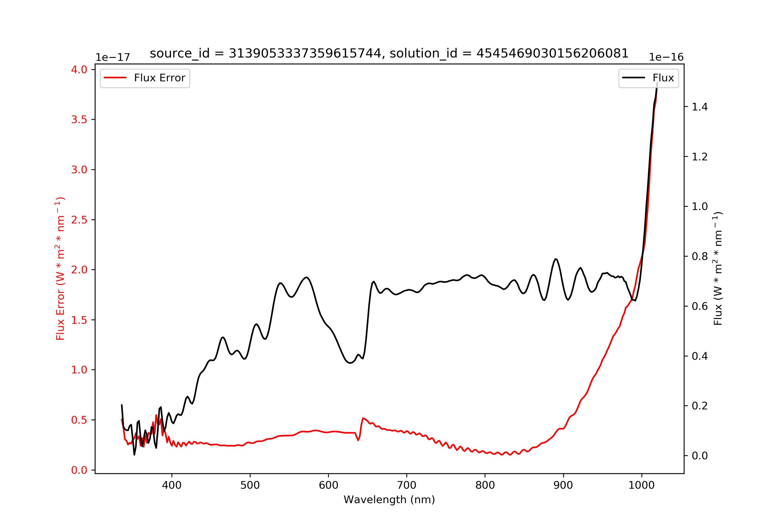
Task: Click the 1000 x-axis tick label
Action: (641, 485)
